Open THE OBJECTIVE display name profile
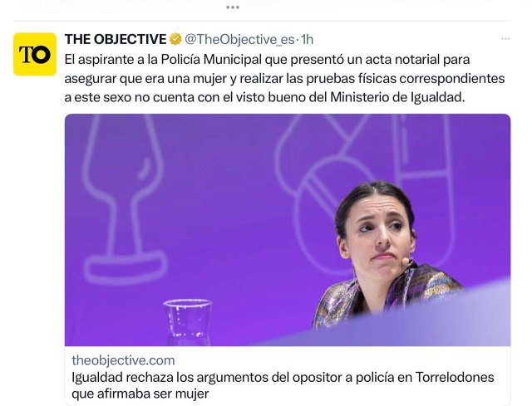 [x=116, y=39]
